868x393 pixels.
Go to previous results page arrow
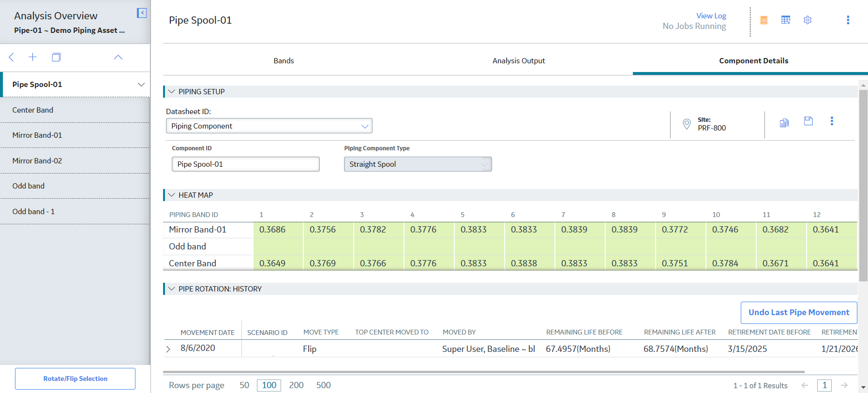(x=805, y=385)
